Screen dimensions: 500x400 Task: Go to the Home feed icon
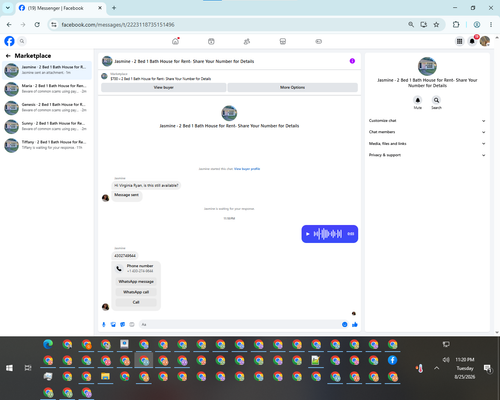click(x=175, y=41)
